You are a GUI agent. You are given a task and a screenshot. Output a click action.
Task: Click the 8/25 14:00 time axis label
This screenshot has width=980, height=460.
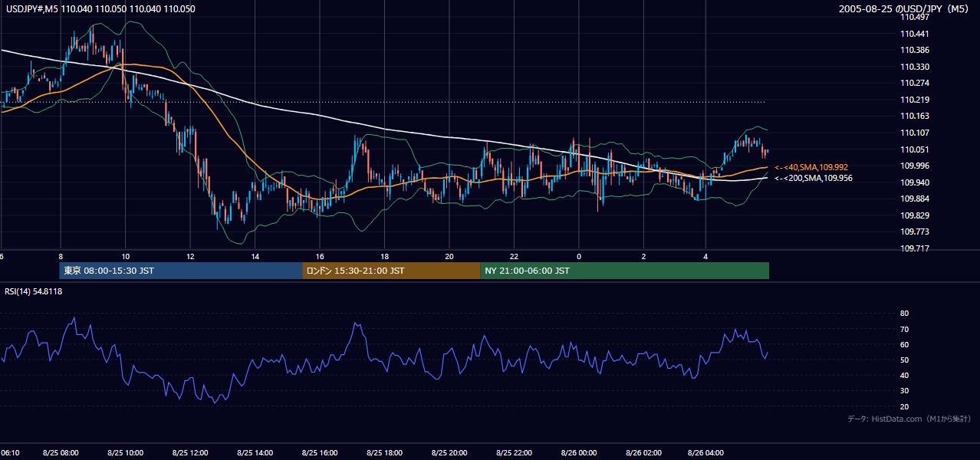click(255, 452)
